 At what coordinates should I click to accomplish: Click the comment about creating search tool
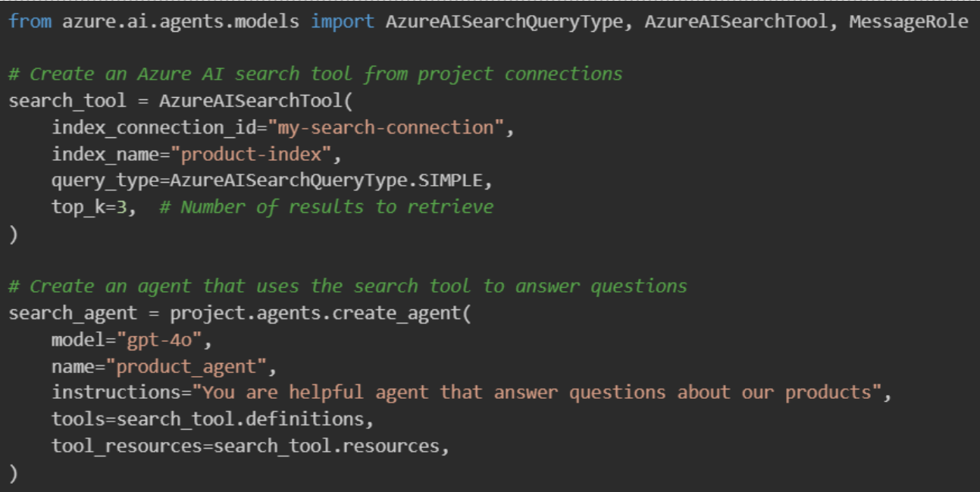315,74
